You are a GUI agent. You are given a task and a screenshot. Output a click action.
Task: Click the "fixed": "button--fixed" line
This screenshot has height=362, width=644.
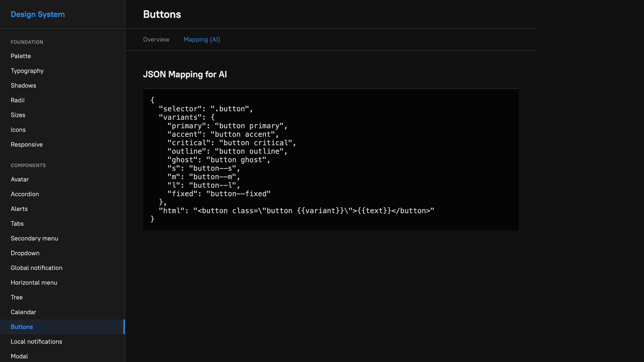tap(219, 194)
